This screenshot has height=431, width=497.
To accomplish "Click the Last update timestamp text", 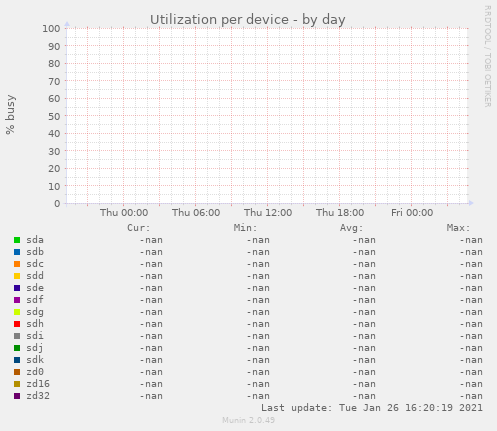I will tap(372, 408).
